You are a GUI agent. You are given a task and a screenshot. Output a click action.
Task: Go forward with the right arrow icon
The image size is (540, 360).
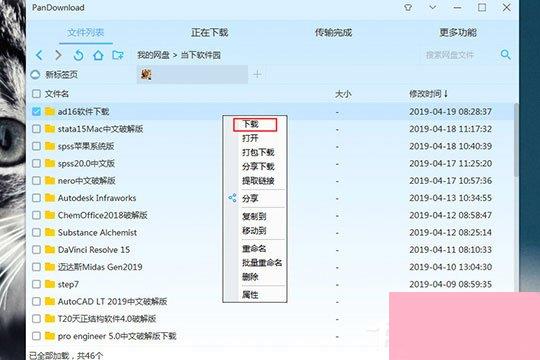(x=59, y=55)
